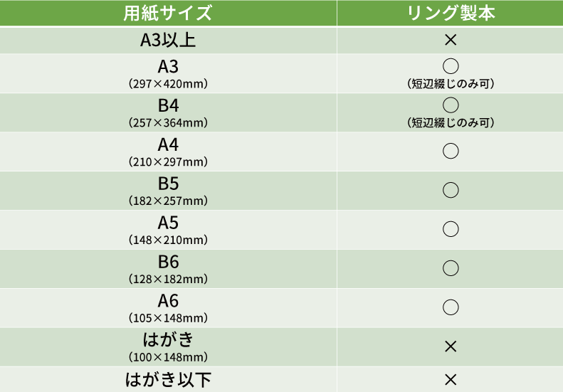Click the ○ mark in the A5 row
Image resolution: width=563 pixels, height=392 pixels.
(450, 229)
